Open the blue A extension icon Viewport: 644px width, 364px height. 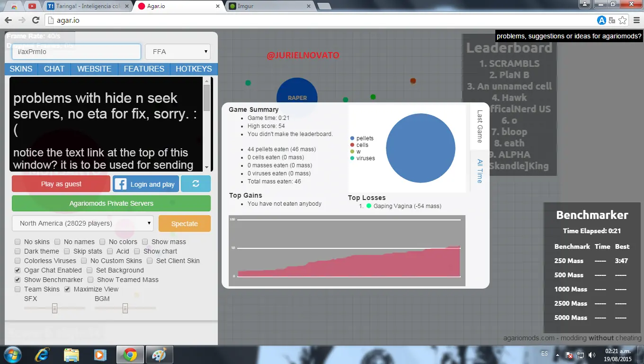(x=601, y=20)
